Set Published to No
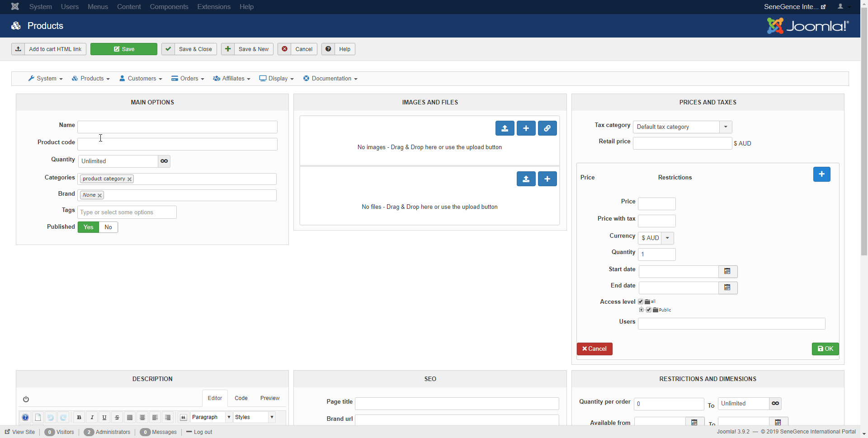The height and width of the screenshot is (438, 868). (x=108, y=227)
